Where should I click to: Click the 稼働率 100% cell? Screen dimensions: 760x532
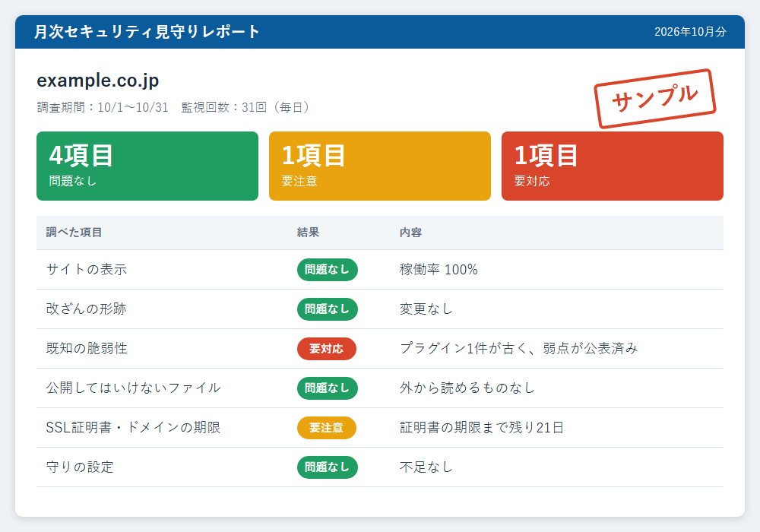(x=439, y=269)
